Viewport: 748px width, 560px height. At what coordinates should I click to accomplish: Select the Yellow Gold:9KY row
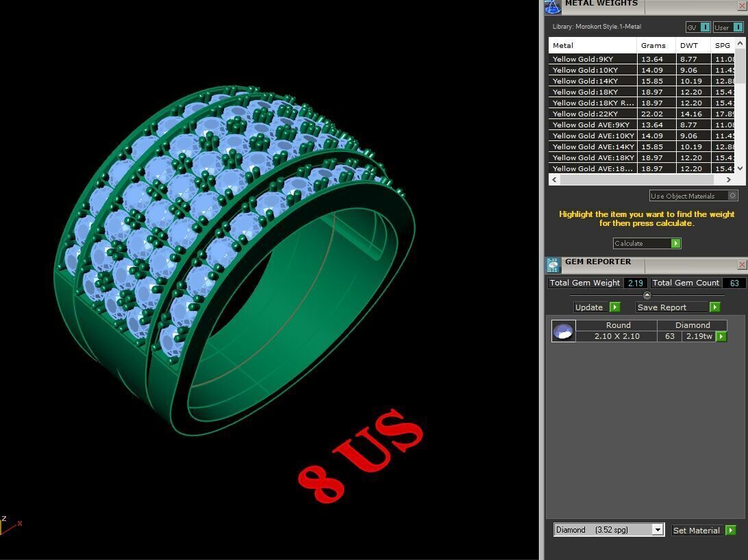pos(642,59)
